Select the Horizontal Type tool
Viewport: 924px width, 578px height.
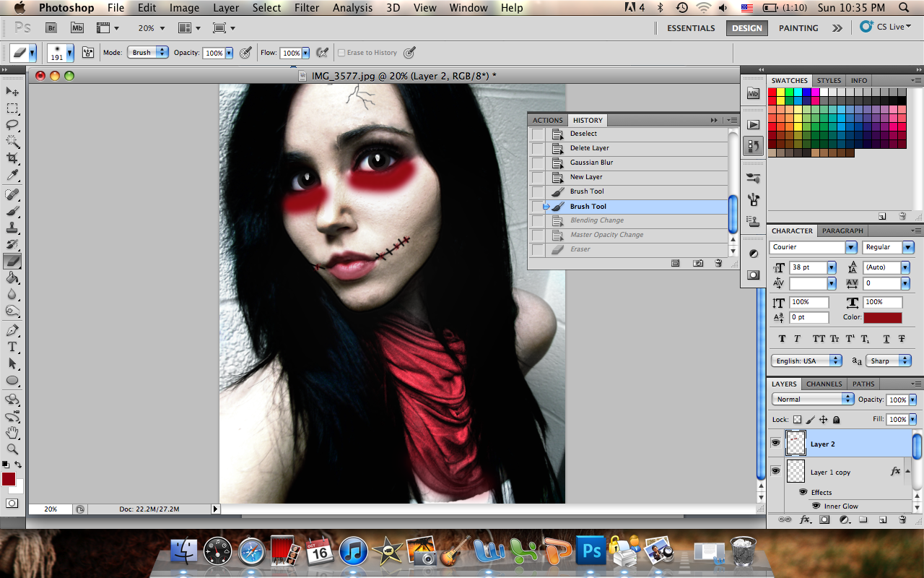tap(12, 348)
